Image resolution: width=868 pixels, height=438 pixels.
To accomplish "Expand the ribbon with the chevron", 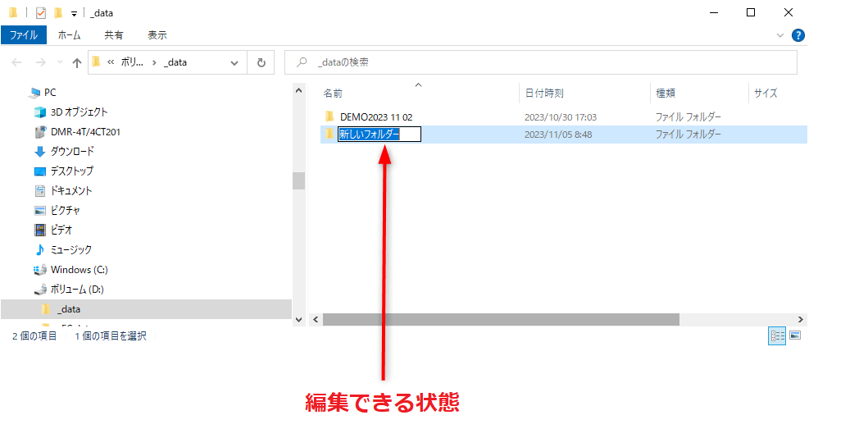I will point(780,35).
